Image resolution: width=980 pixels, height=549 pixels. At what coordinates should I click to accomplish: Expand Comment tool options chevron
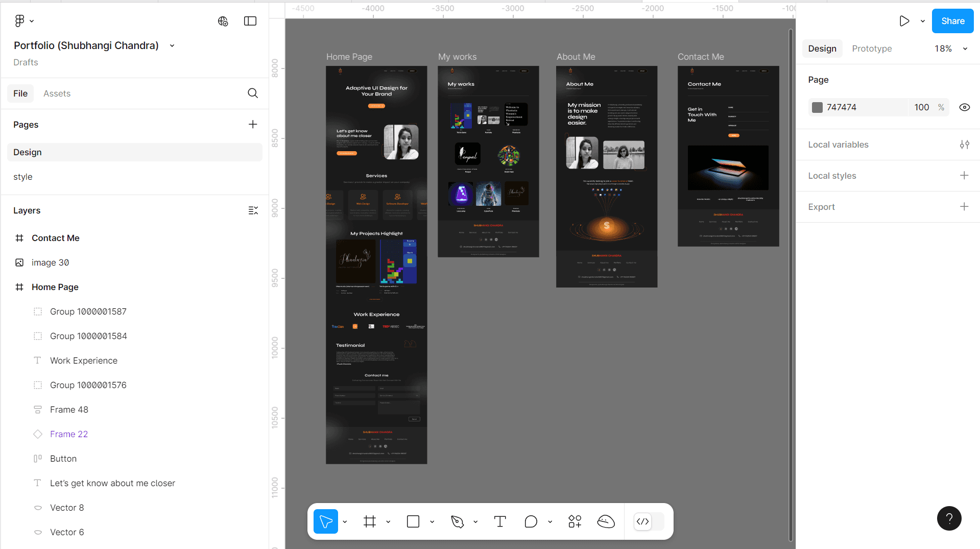pos(550,521)
